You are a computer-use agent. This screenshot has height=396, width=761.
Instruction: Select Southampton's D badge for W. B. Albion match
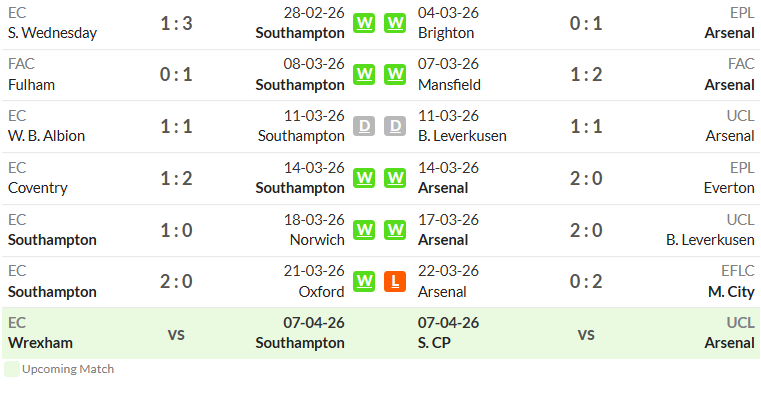tap(364, 126)
